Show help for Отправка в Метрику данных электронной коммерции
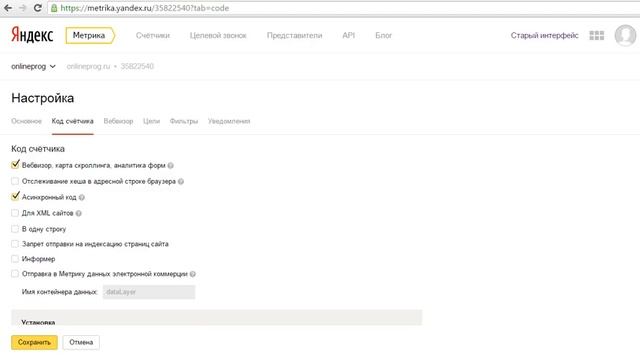 [193, 274]
